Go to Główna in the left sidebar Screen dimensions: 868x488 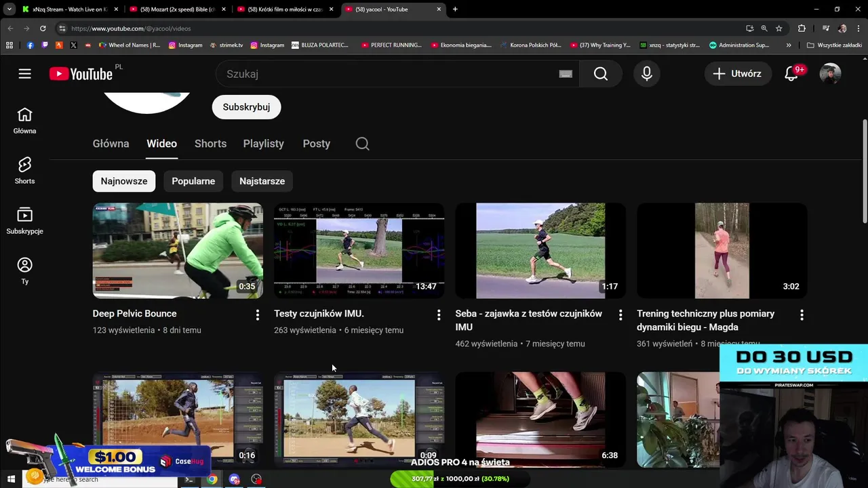click(24, 121)
